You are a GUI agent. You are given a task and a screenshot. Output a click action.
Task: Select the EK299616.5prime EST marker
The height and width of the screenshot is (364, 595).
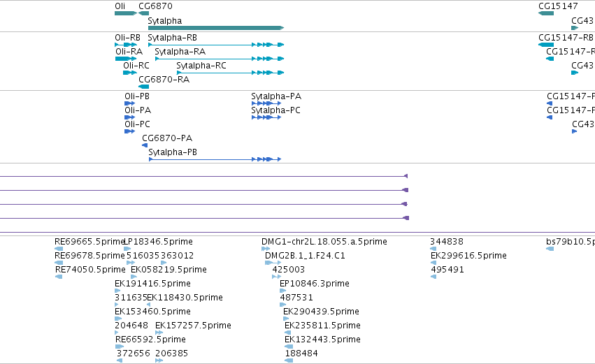[x=433, y=263]
